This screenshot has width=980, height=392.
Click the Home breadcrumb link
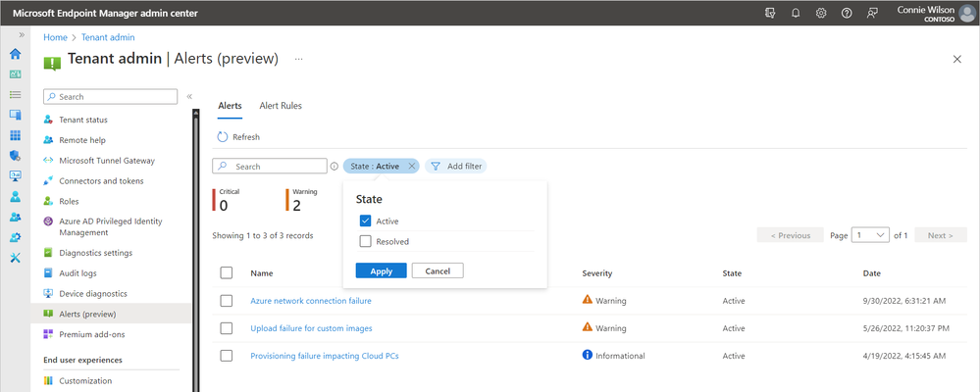coord(55,37)
